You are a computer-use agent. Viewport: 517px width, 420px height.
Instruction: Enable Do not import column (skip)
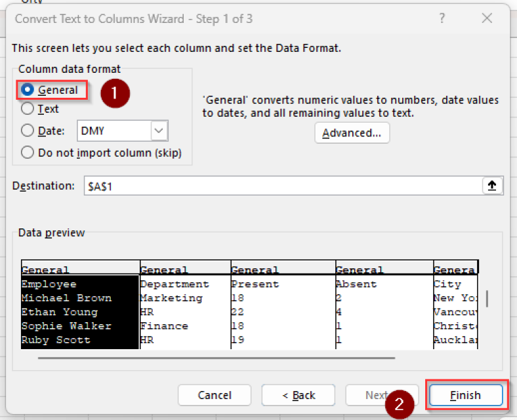coord(28,152)
